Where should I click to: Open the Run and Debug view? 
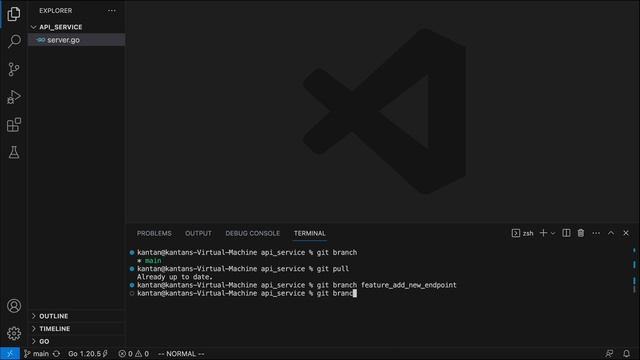point(14,97)
